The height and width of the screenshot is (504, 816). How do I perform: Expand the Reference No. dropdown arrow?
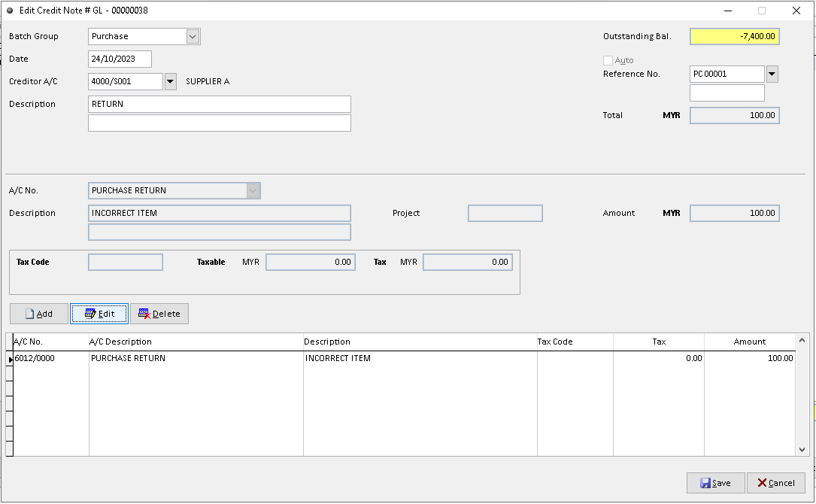[772, 74]
